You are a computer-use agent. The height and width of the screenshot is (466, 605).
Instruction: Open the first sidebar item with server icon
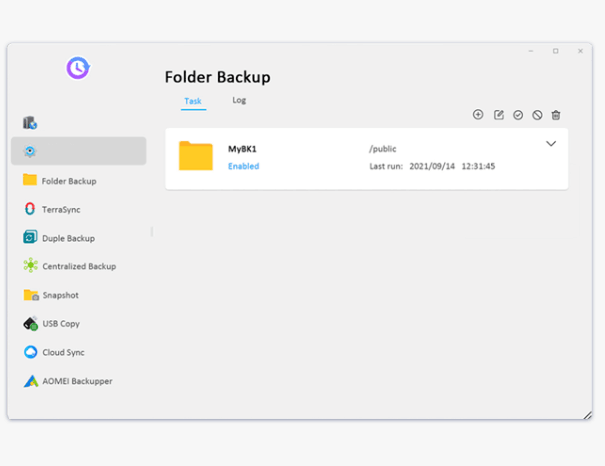[30, 123]
